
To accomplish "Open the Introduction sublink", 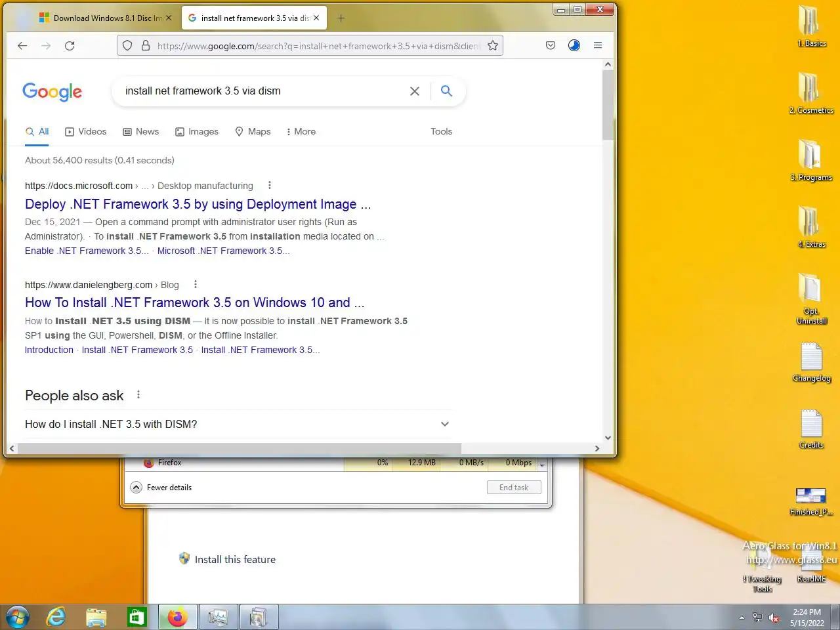I will [49, 350].
